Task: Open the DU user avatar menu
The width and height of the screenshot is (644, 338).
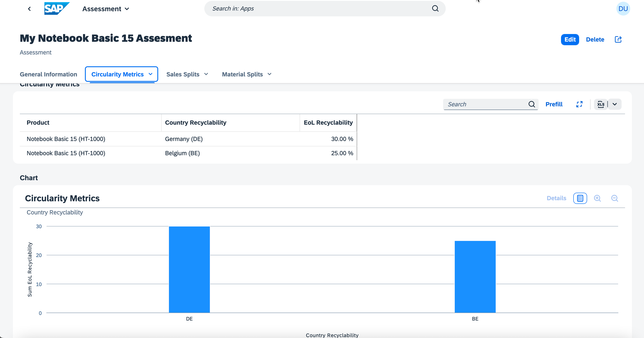Action: [x=623, y=9]
